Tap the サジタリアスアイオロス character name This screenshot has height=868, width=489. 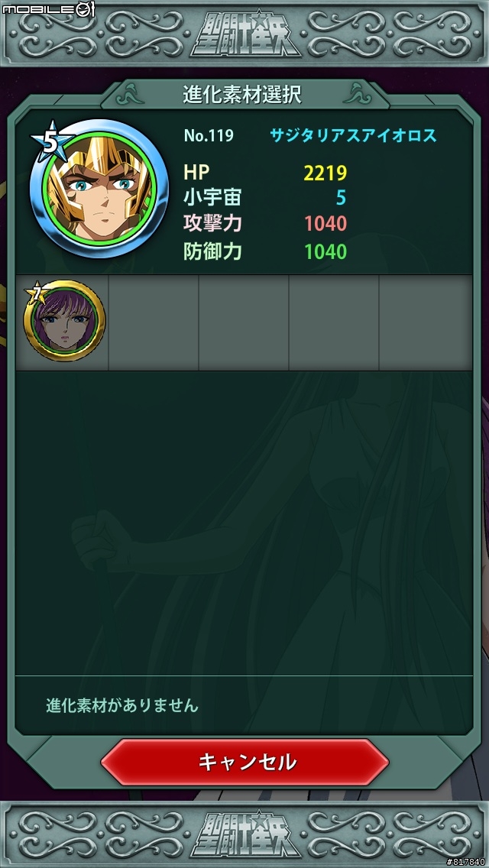point(353,135)
